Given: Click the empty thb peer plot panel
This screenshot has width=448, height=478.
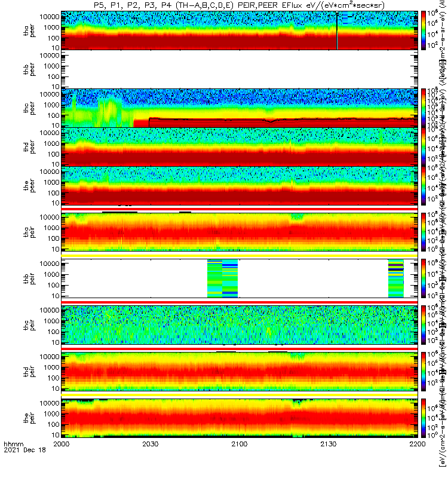Looking at the screenshot, I should coord(240,69).
